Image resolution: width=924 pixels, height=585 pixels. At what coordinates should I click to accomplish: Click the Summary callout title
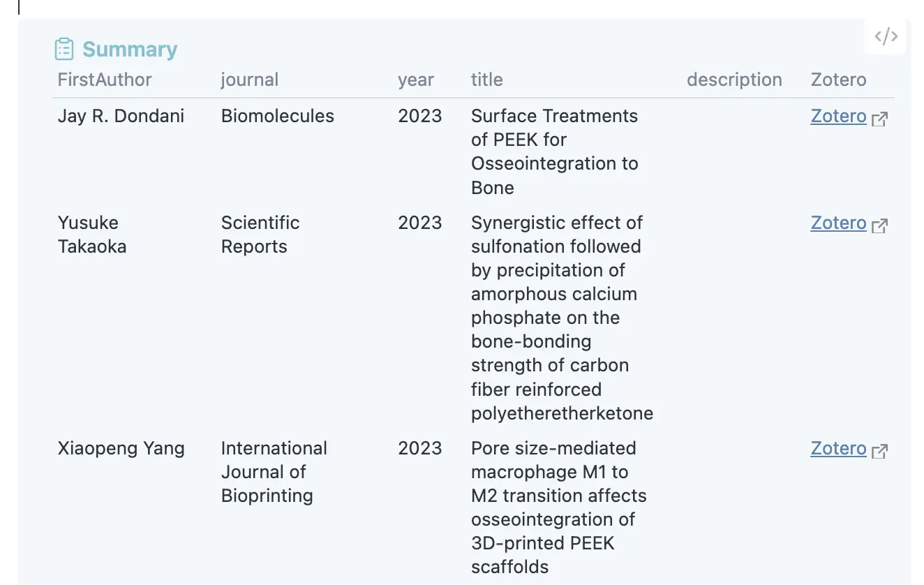pos(130,50)
